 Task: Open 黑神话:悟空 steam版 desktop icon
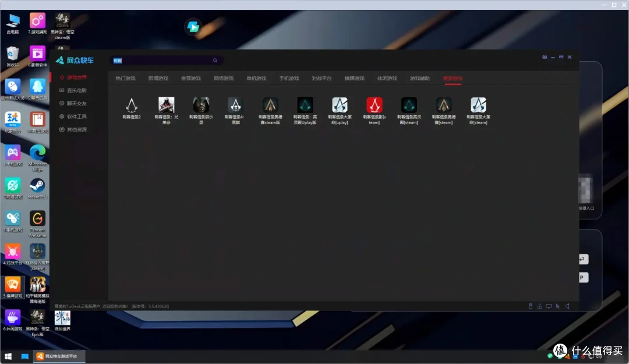[x=62, y=26]
